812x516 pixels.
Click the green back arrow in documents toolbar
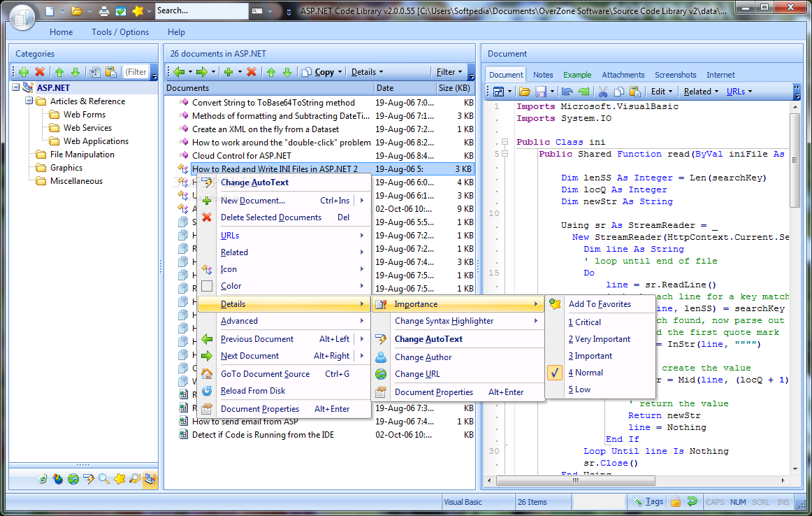180,72
